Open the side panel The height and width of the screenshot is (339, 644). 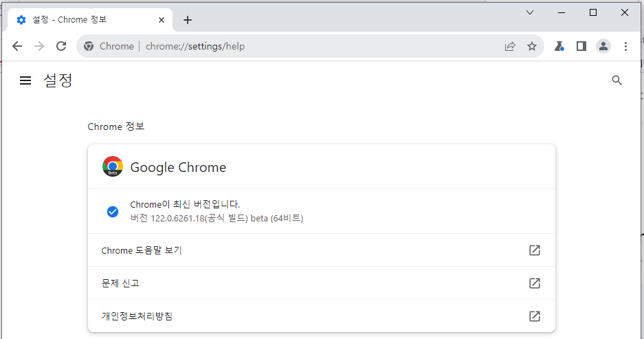pos(581,46)
